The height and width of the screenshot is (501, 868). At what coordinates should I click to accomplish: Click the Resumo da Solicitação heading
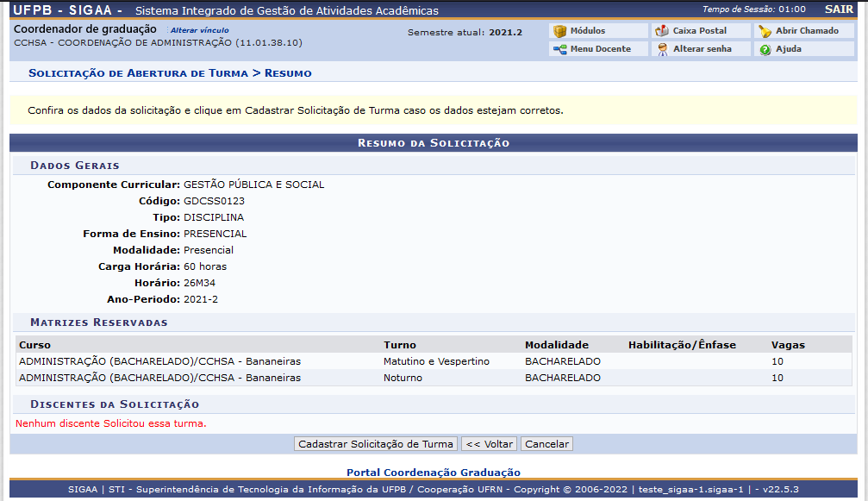pos(434,143)
